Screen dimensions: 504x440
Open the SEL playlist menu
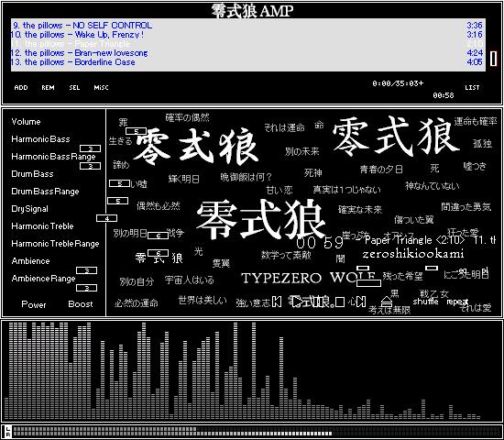point(74,87)
